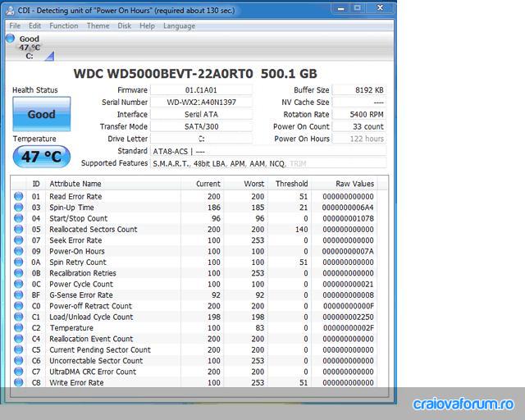This screenshot has height=420, width=525.
Task: Click the status orb for Recalibration Retries
Action: 19,273
